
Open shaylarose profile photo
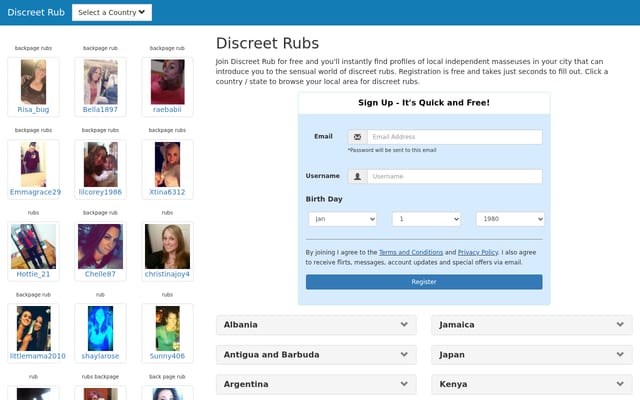tap(100, 329)
